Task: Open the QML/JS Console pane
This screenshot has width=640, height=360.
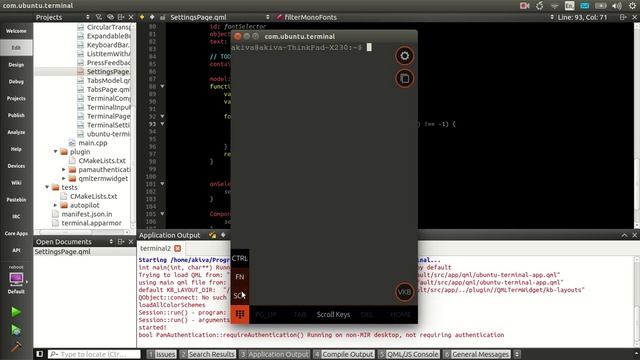Action: [409, 354]
